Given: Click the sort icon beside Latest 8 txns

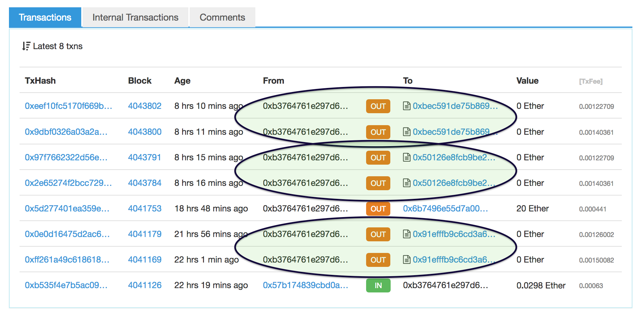Looking at the screenshot, I should (x=26, y=46).
